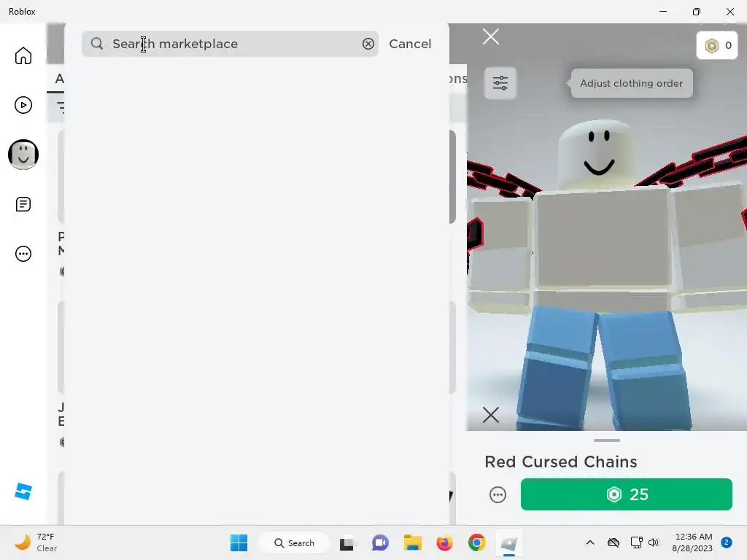
Task: Cancel the marketplace search
Action: click(x=410, y=44)
